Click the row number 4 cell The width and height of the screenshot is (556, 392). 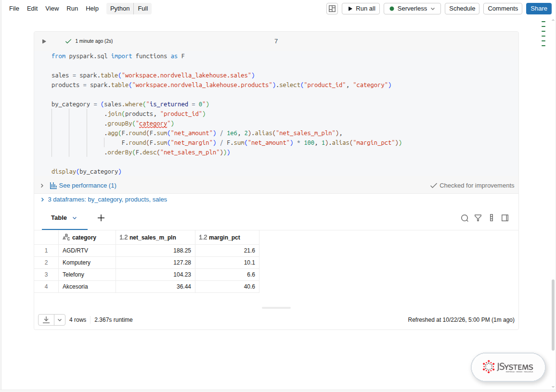(x=46, y=287)
